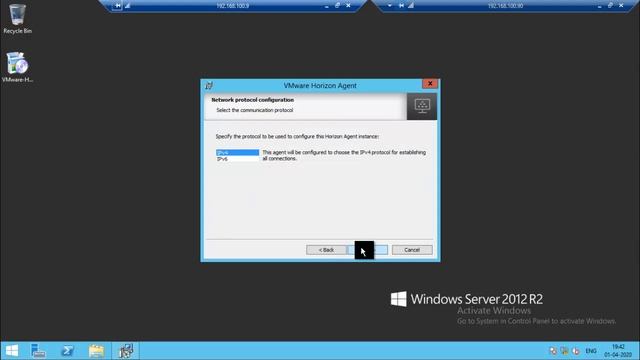
Task: Minimize the 192.168.100.90 remote session
Action: 599,6
